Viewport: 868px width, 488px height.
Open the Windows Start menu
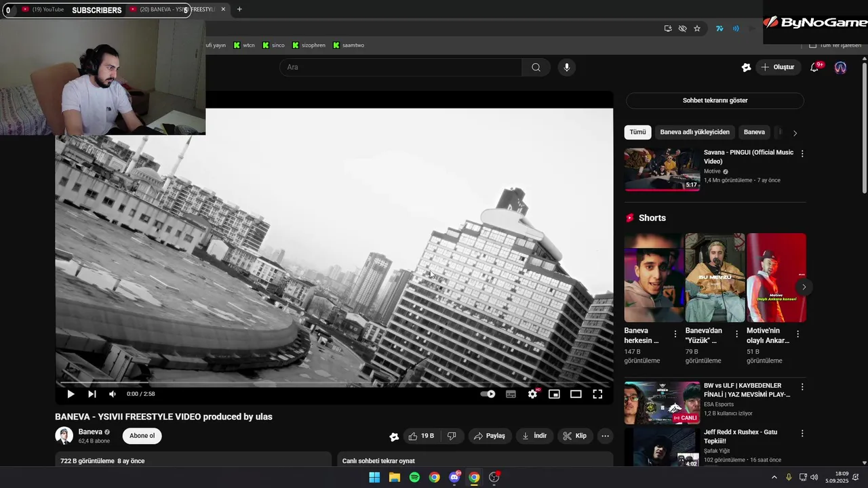(374, 478)
